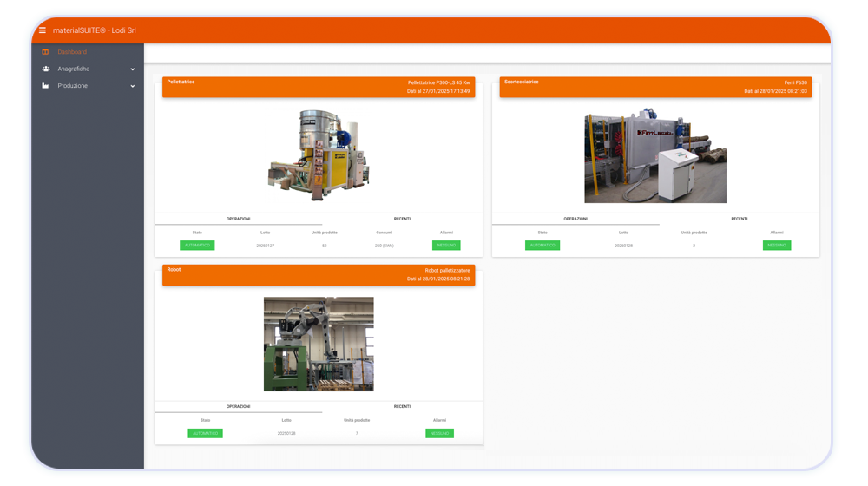Click the Scortecciatrice machine photo
Screen dimensions: 868x486
click(x=654, y=156)
